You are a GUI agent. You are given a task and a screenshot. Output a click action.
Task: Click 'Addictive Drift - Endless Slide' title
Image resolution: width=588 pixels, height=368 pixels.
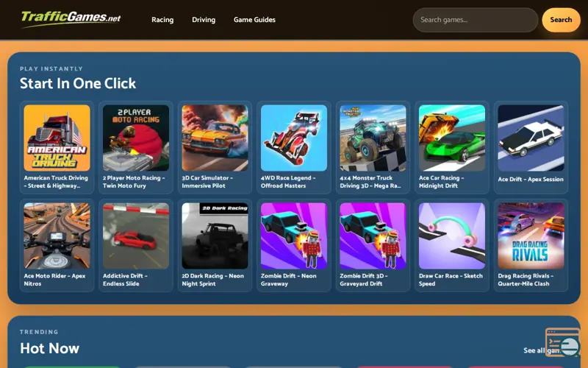[125, 280]
